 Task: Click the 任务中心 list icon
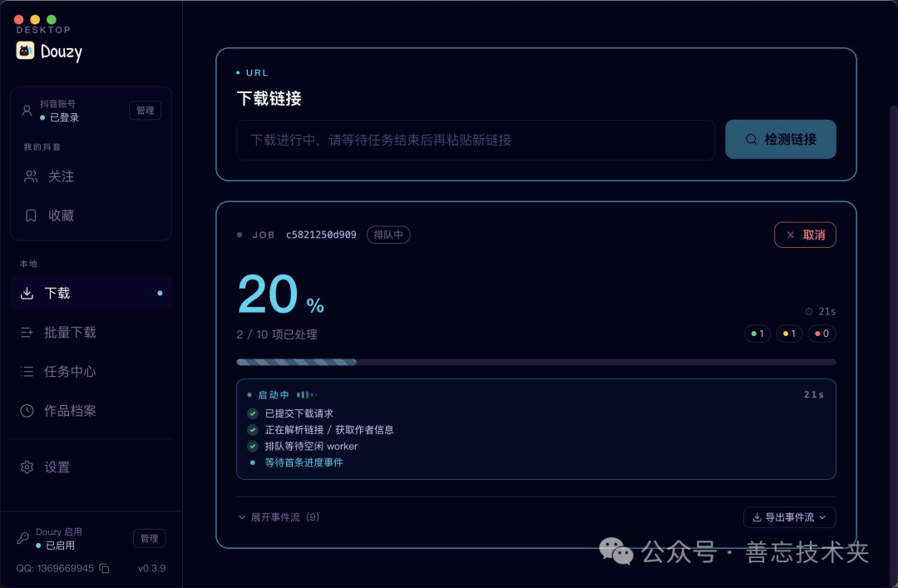coord(27,372)
